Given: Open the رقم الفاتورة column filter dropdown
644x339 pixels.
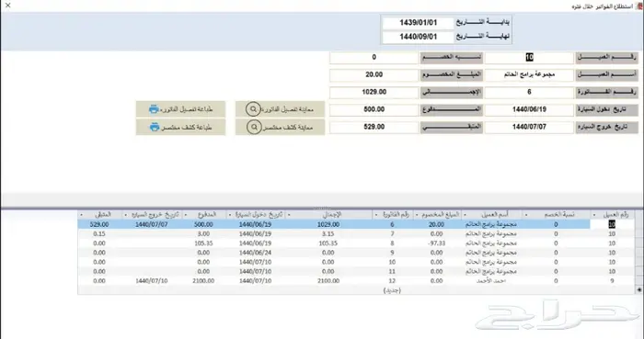Looking at the screenshot, I should pos(376,215).
